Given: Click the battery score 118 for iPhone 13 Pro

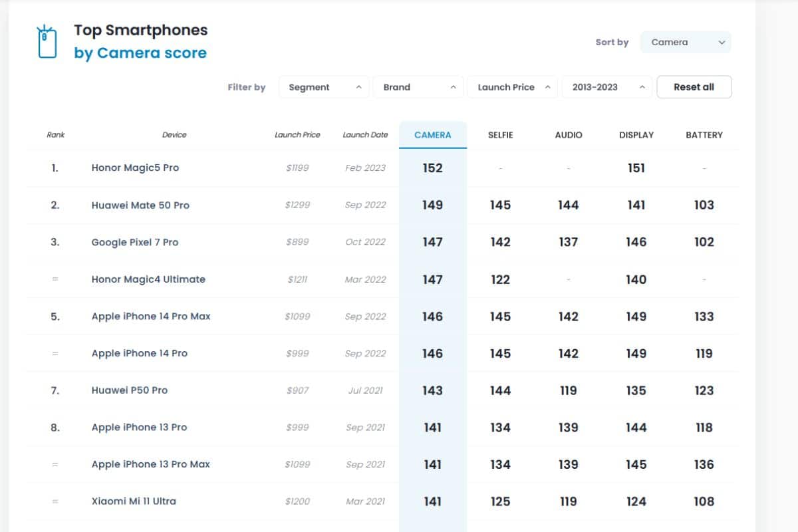Looking at the screenshot, I should tap(704, 428).
